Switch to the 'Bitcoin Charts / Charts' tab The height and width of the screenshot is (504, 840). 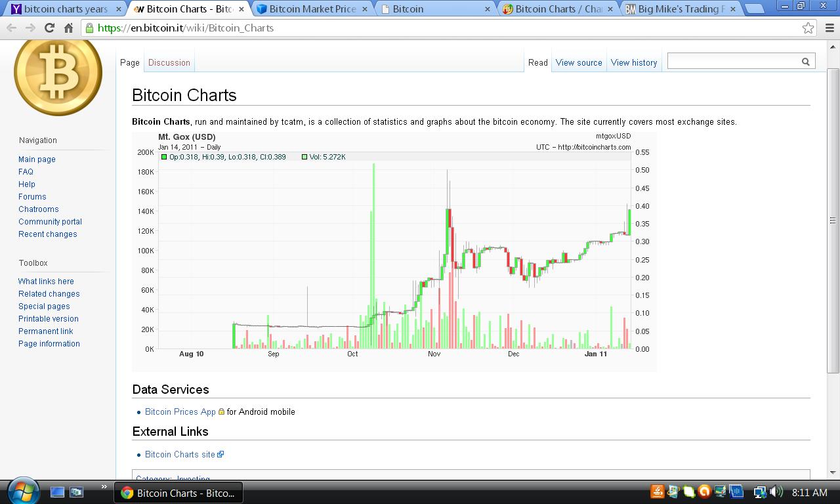pyautogui.click(x=558, y=9)
